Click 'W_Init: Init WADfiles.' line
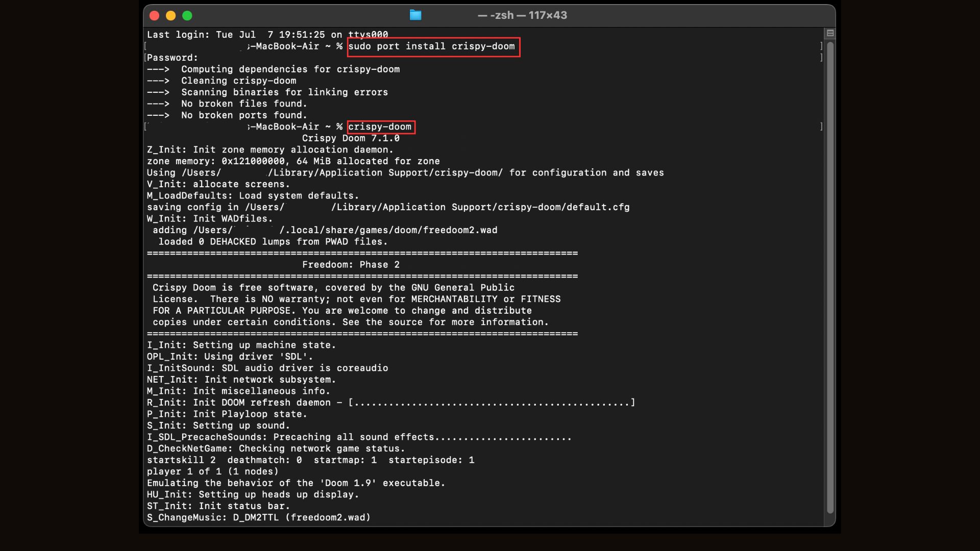980x551 pixels. pos(210,218)
